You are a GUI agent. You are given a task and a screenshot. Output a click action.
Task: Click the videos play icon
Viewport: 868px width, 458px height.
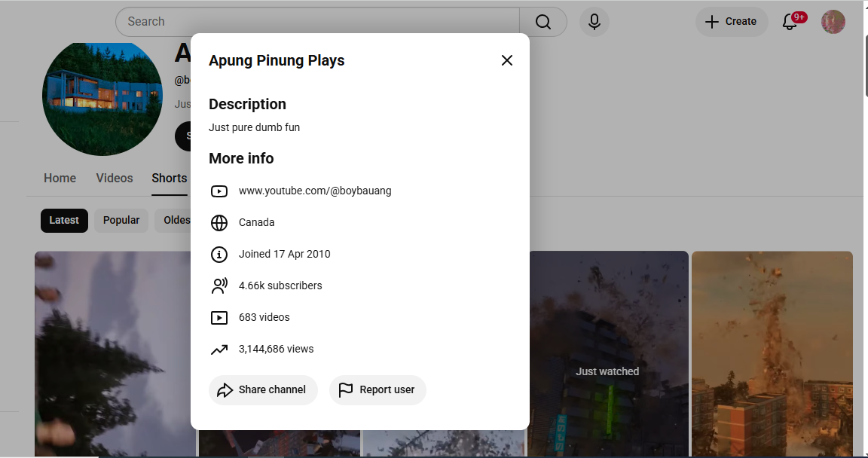[219, 317]
